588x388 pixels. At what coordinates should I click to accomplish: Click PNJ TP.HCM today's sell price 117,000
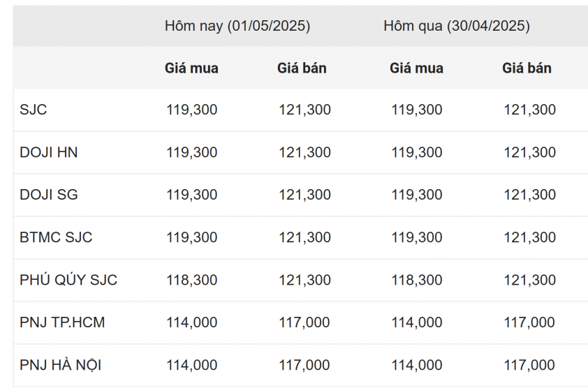304,322
